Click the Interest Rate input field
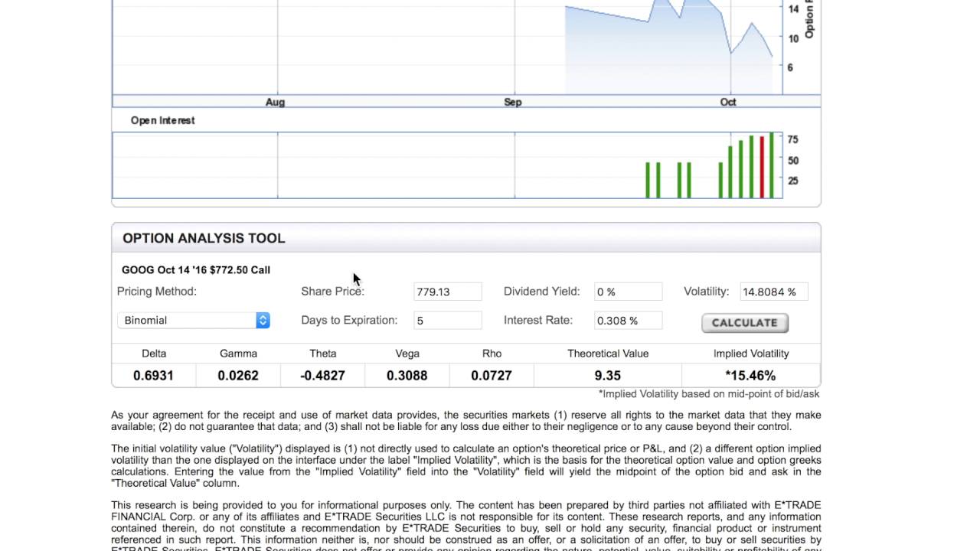 [629, 321]
